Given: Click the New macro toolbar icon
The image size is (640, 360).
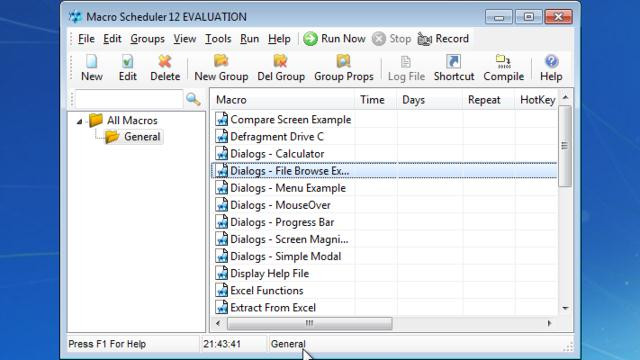Looking at the screenshot, I should coord(91,68).
